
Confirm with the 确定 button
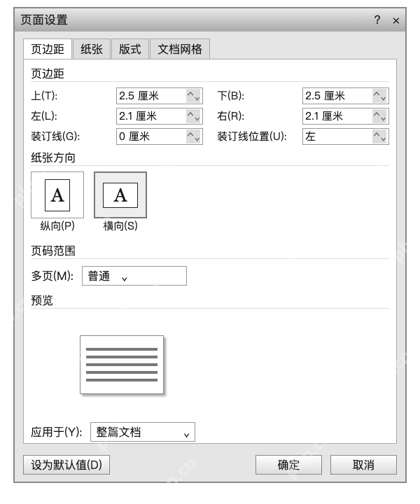288,465
